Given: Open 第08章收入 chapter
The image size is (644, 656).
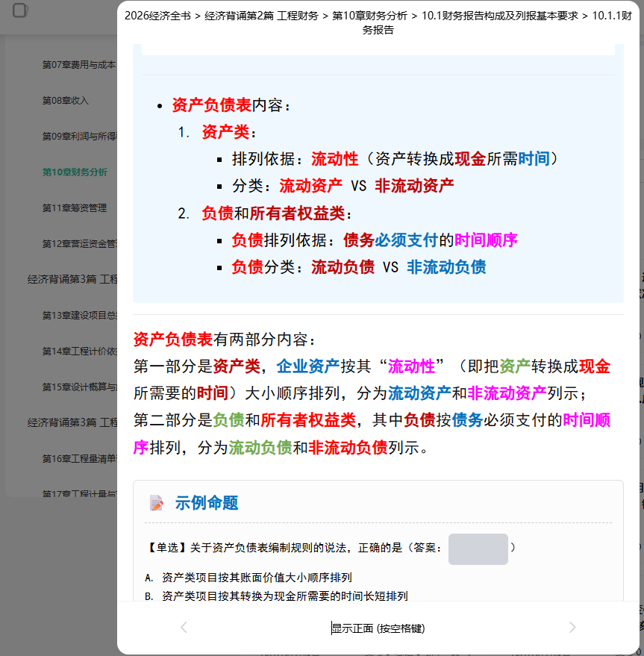Looking at the screenshot, I should point(65,101).
